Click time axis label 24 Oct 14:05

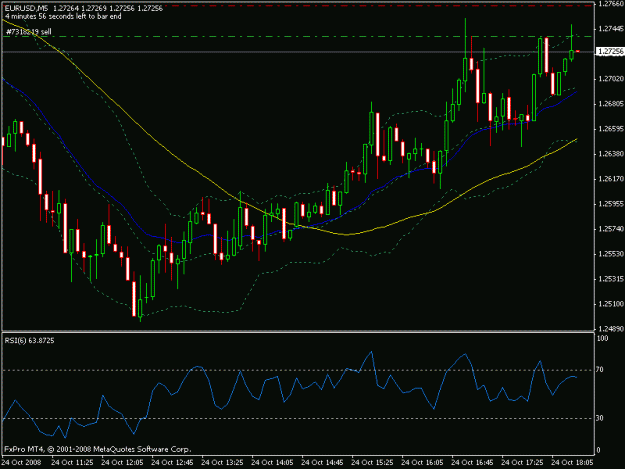(x=272, y=463)
